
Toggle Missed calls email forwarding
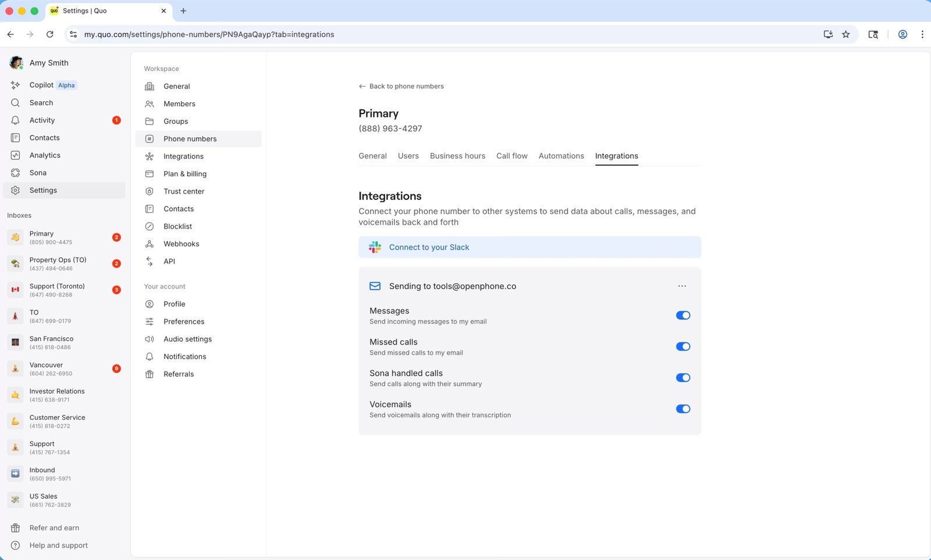683,347
